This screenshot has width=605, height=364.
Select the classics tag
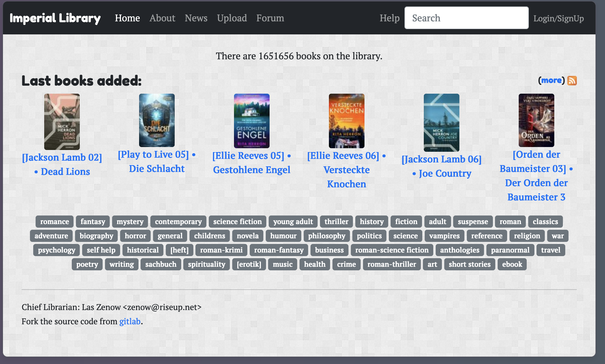pyautogui.click(x=545, y=221)
